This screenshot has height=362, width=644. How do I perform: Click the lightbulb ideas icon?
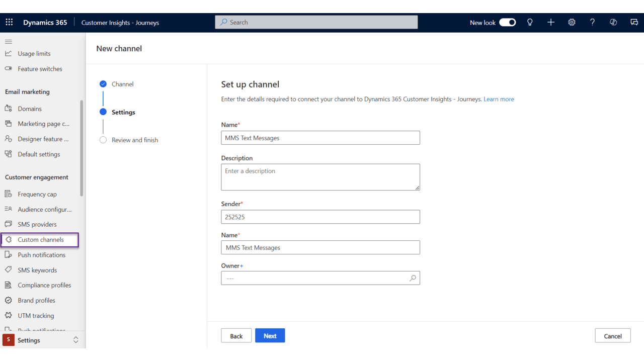[x=530, y=22]
